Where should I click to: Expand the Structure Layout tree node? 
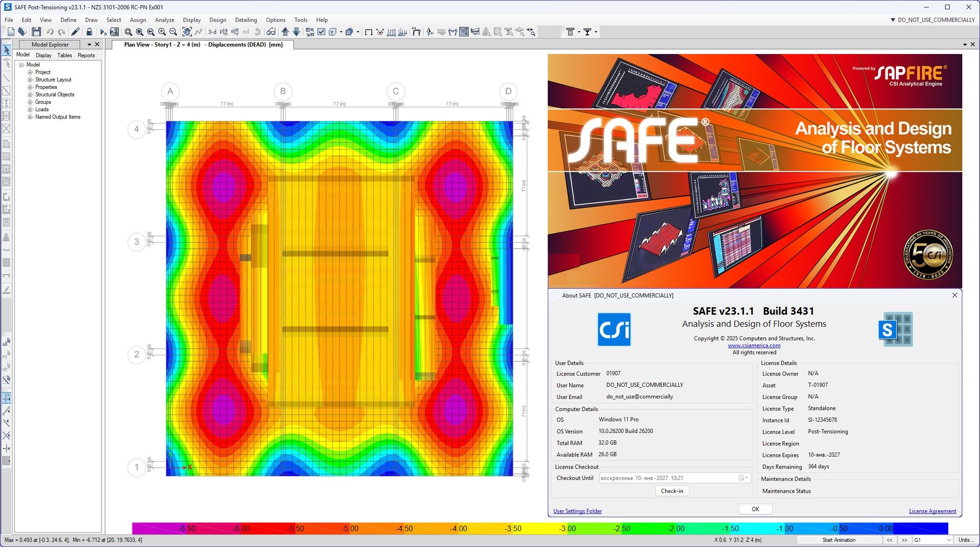(x=30, y=80)
